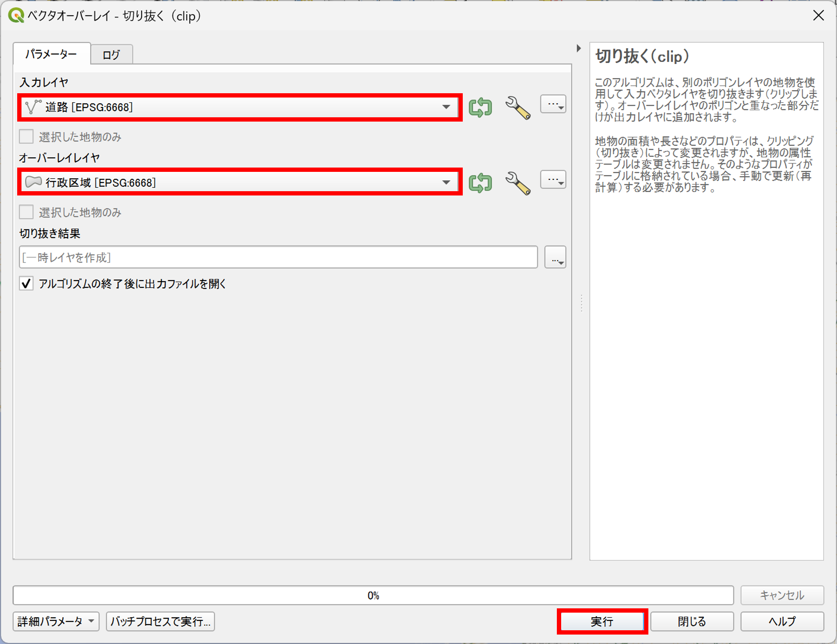Click iterate-over-layer icon beside オーバーレイレイヤ
This screenshot has height=644, width=837.
pos(480,183)
